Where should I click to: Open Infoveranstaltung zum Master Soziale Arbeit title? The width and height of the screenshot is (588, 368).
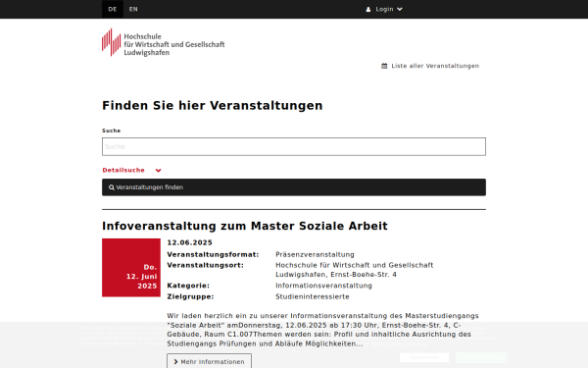click(x=245, y=226)
